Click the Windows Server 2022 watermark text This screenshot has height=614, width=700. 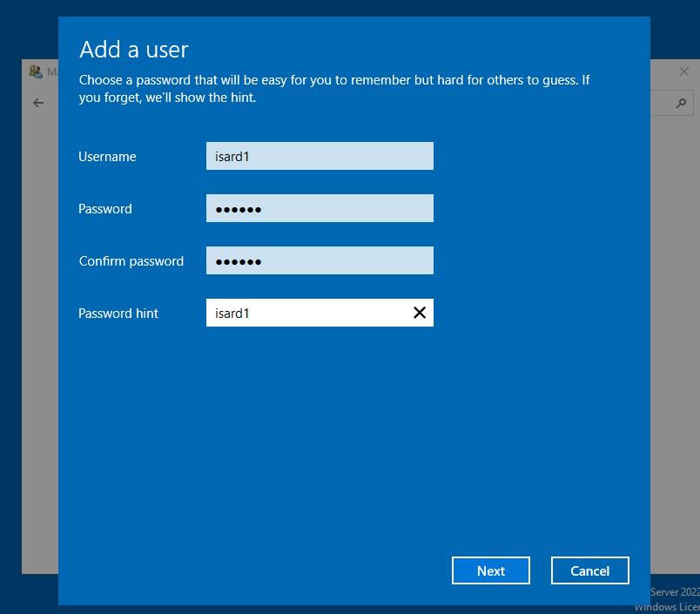pos(674,592)
